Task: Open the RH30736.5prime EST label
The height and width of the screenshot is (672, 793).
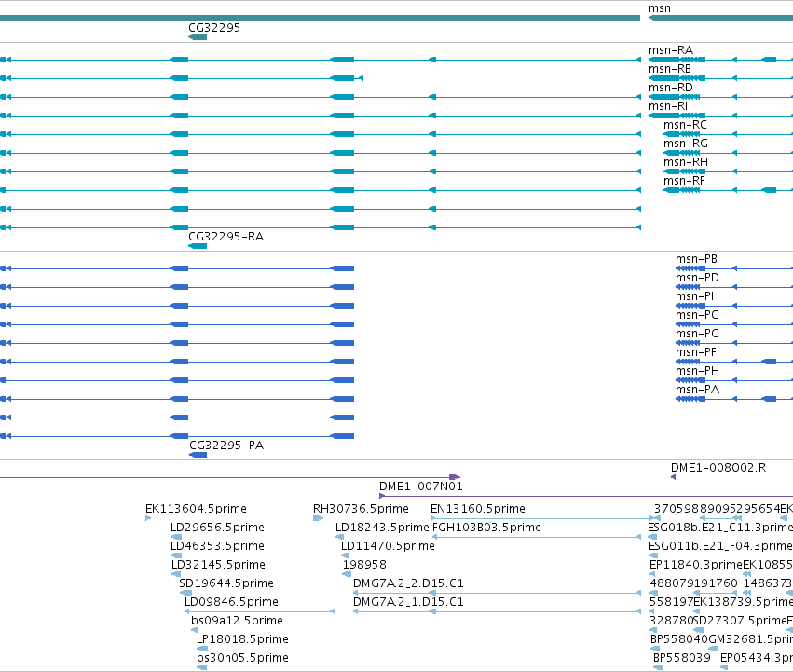Action: tap(361, 509)
